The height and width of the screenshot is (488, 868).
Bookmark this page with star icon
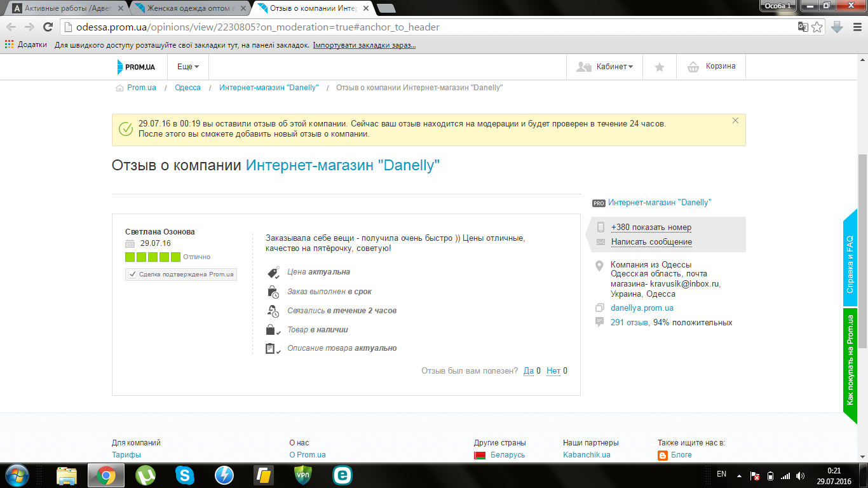(817, 27)
